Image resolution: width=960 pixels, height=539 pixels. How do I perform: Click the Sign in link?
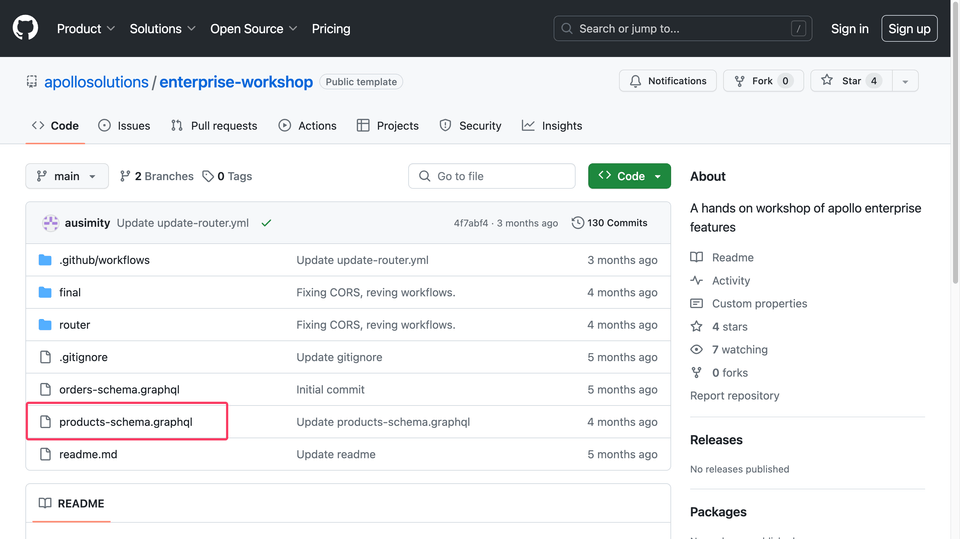[849, 29]
